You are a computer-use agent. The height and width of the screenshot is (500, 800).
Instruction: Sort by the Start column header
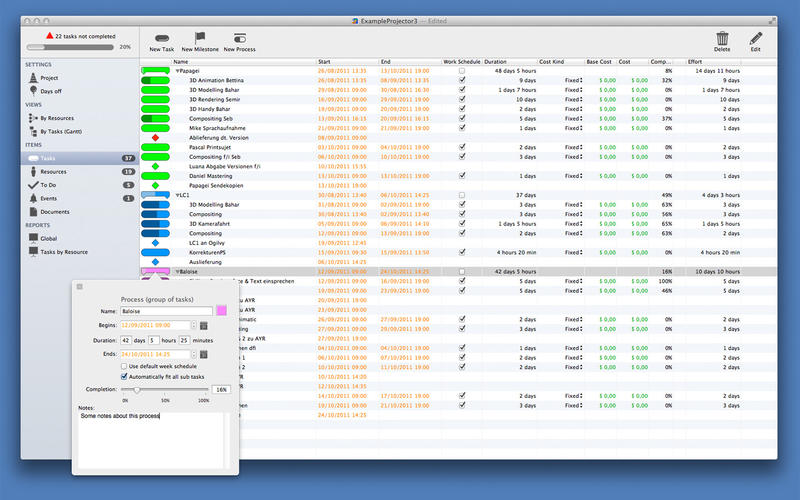347,62
